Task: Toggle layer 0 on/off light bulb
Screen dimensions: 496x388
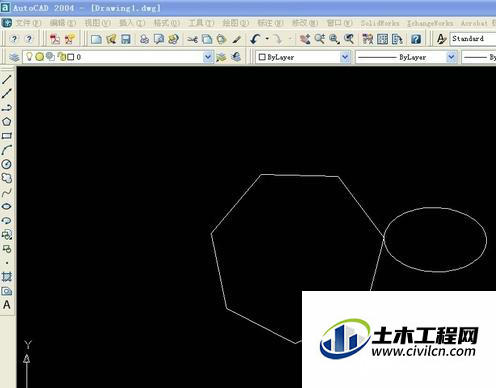Action: (x=29, y=57)
